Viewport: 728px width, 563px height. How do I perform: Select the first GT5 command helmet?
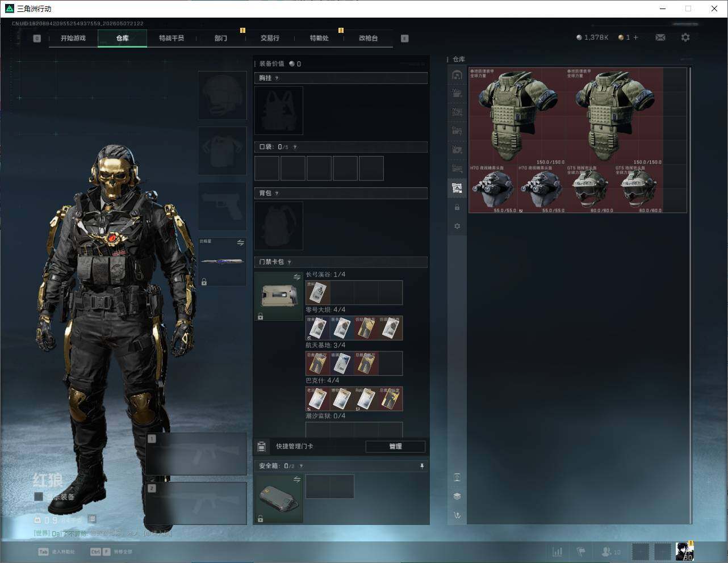(x=590, y=189)
